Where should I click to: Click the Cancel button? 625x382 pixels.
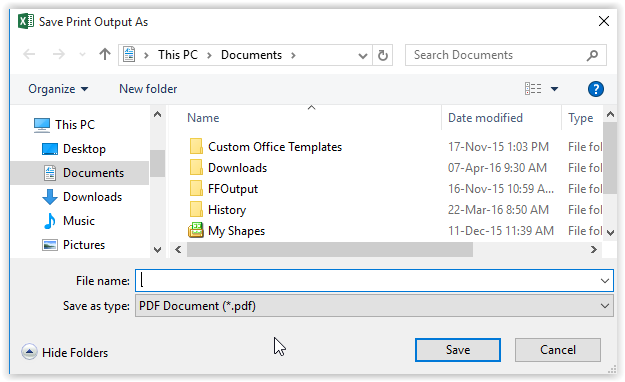click(558, 350)
